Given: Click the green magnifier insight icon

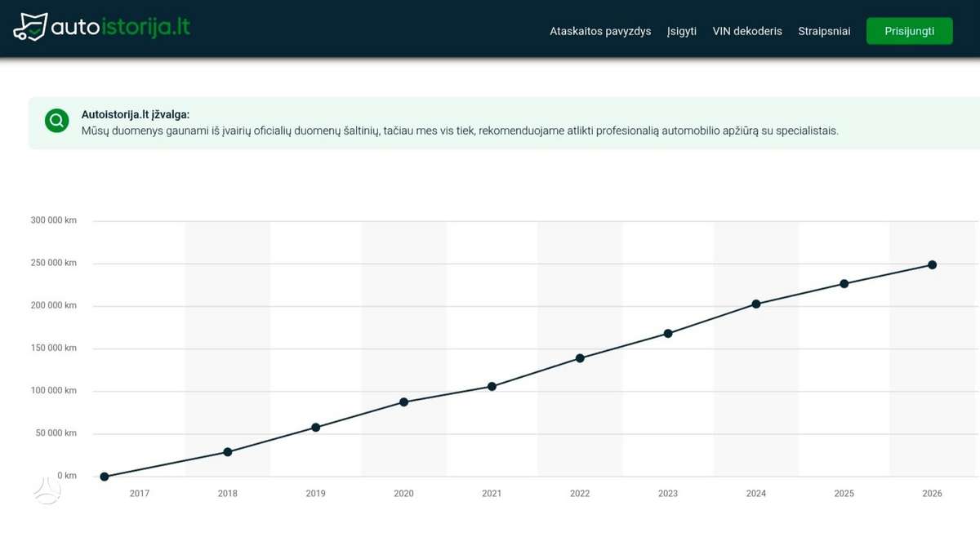Looking at the screenshot, I should point(57,122).
